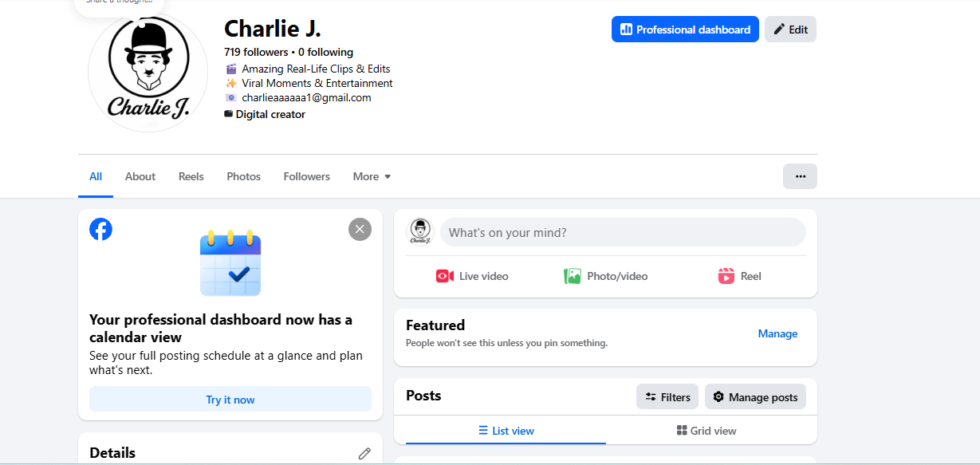Click the Digital creator label
980x465 pixels.
coord(270,114)
